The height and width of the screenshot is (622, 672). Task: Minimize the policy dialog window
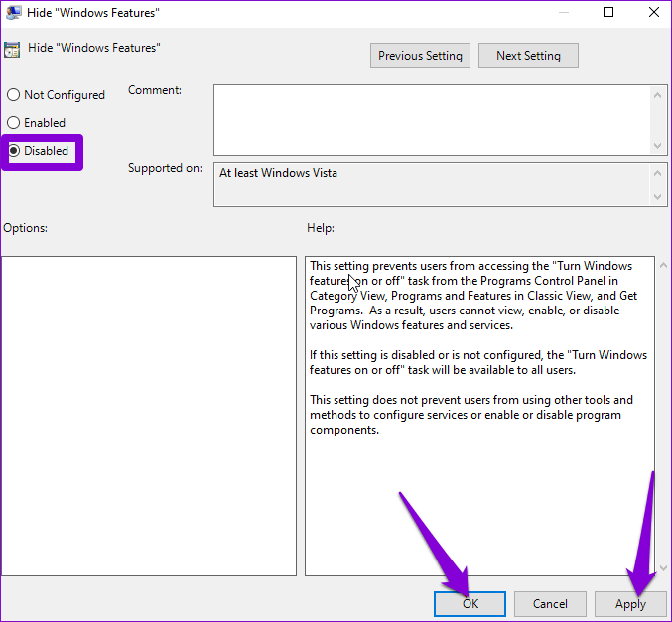564,12
